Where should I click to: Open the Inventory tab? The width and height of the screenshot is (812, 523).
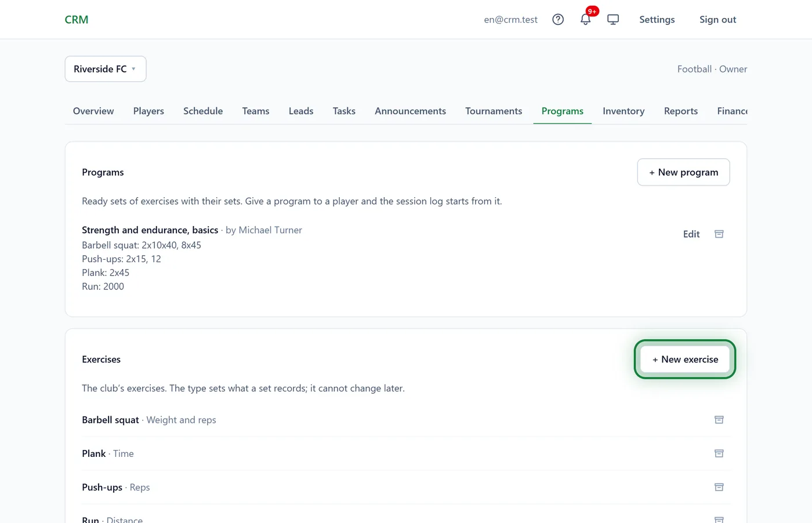click(x=623, y=111)
